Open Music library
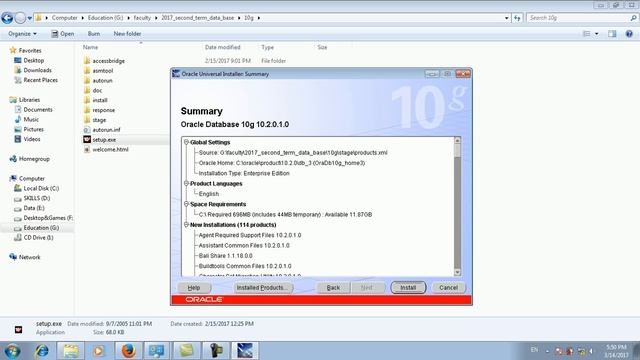The height and width of the screenshot is (360, 640). pyautogui.click(x=27, y=119)
